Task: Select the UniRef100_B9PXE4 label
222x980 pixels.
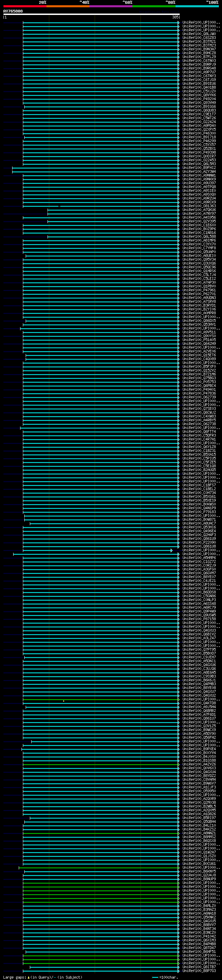Action: (x=199, y=749)
